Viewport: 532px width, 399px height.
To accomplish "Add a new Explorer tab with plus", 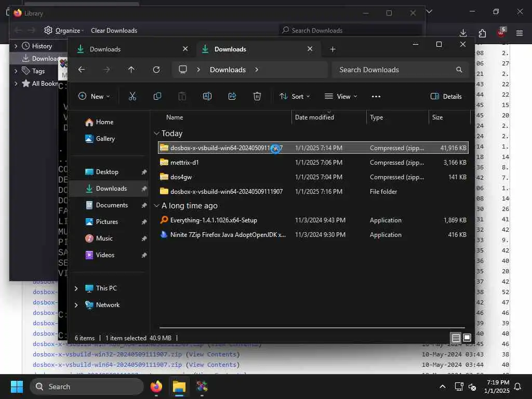I will click(x=333, y=49).
